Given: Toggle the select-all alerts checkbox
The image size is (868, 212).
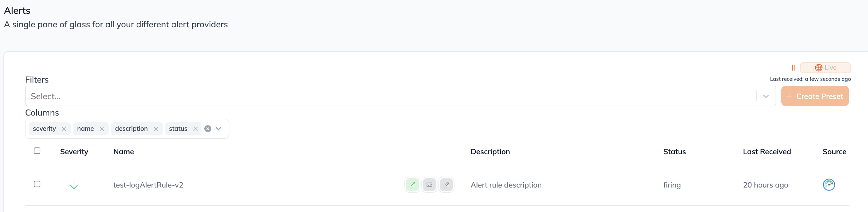Looking at the screenshot, I should coord(37,151).
